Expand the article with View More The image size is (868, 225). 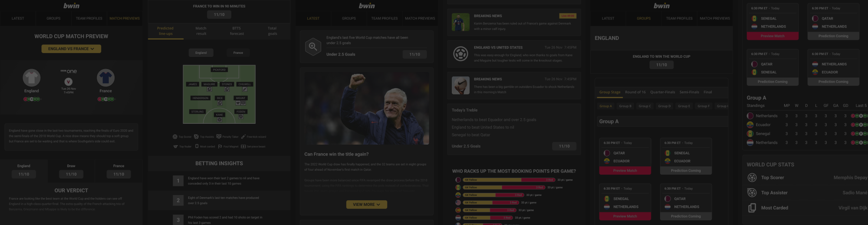[x=367, y=205]
